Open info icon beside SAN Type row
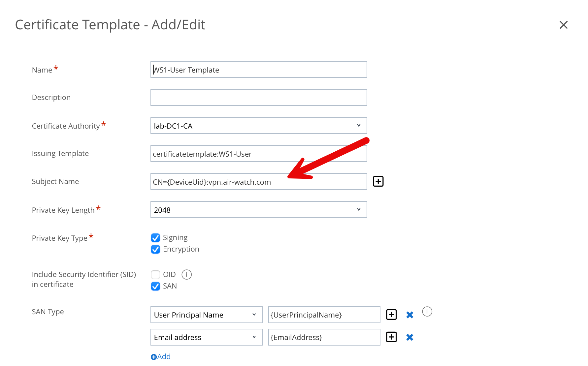 427,312
